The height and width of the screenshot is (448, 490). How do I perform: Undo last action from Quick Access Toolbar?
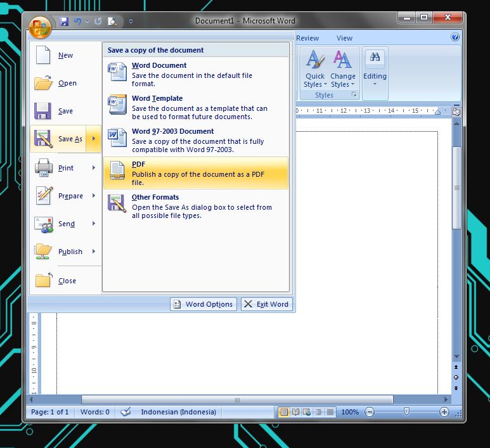(77, 22)
